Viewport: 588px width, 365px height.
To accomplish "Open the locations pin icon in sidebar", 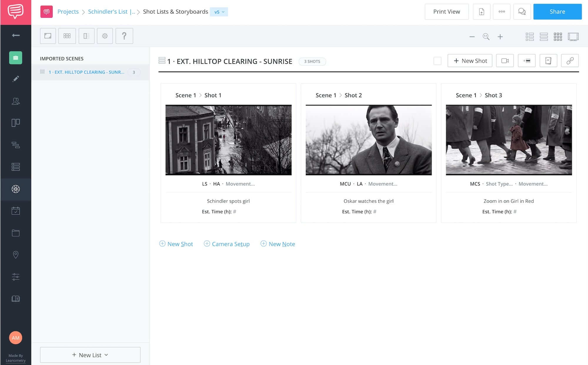I will pyautogui.click(x=16, y=255).
